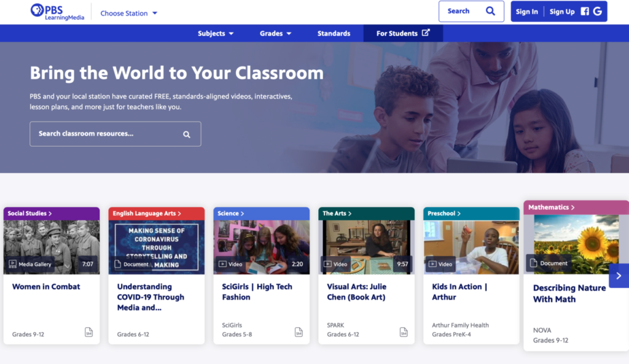Screen dimensions: 629x364
Task: Click the COVID-19 coronavirus thumbnail
Action: click(x=157, y=247)
